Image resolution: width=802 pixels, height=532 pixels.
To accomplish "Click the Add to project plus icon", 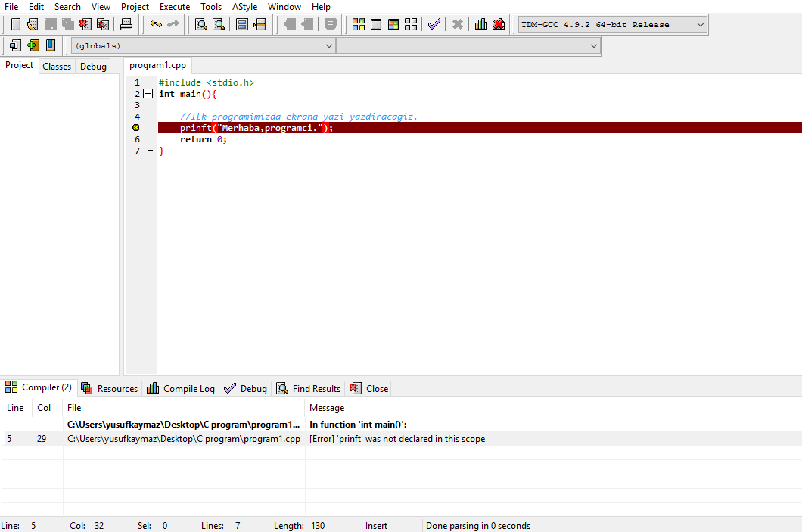I will coord(33,45).
